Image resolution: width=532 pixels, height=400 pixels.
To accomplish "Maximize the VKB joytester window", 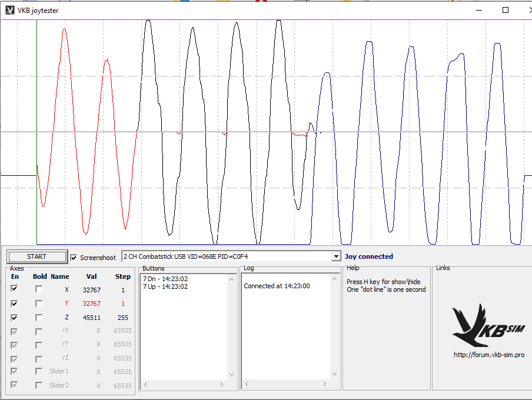I will point(505,10).
